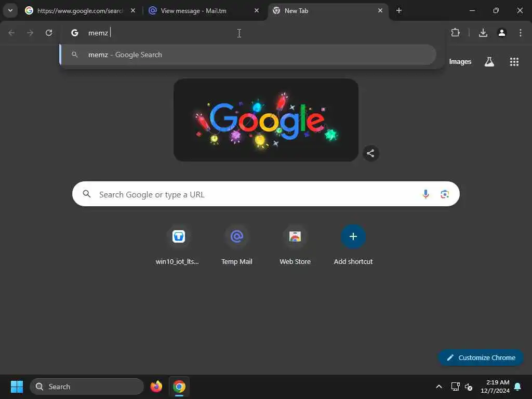Open the Extensions puzzle icon
The width and height of the screenshot is (532, 399).
coord(455,33)
